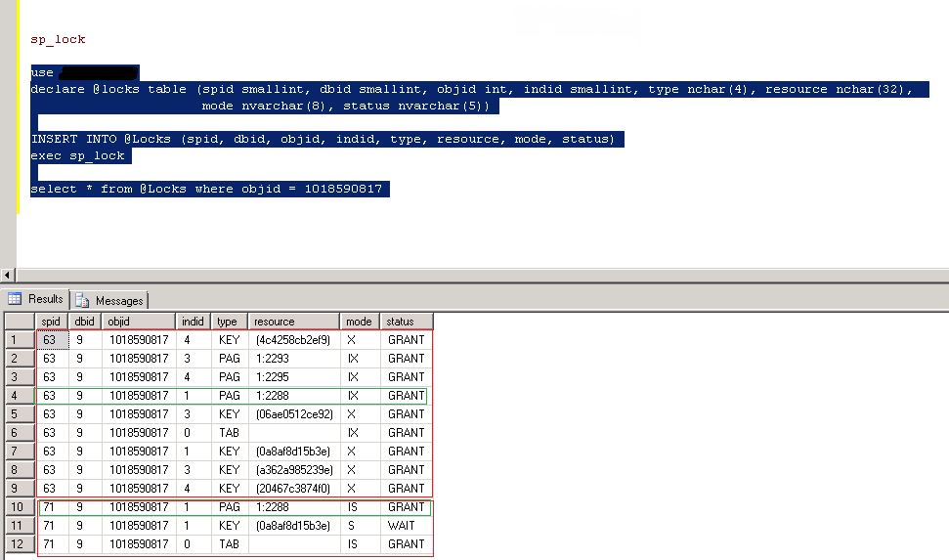Select the 1:2288 resource cell in row 10
This screenshot has width=949, height=560.
coord(294,507)
